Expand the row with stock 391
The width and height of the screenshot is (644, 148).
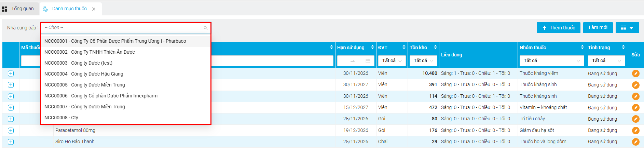pyautogui.click(x=11, y=85)
